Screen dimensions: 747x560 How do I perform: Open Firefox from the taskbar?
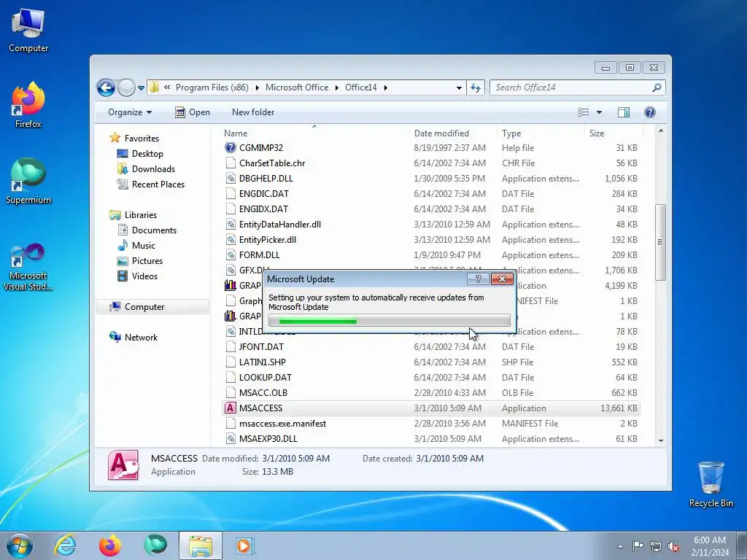tap(110, 545)
